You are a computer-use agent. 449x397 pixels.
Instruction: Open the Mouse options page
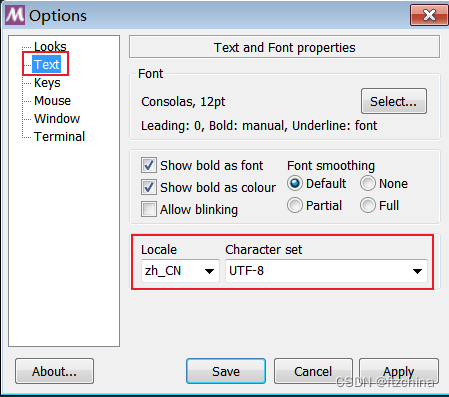(x=53, y=101)
